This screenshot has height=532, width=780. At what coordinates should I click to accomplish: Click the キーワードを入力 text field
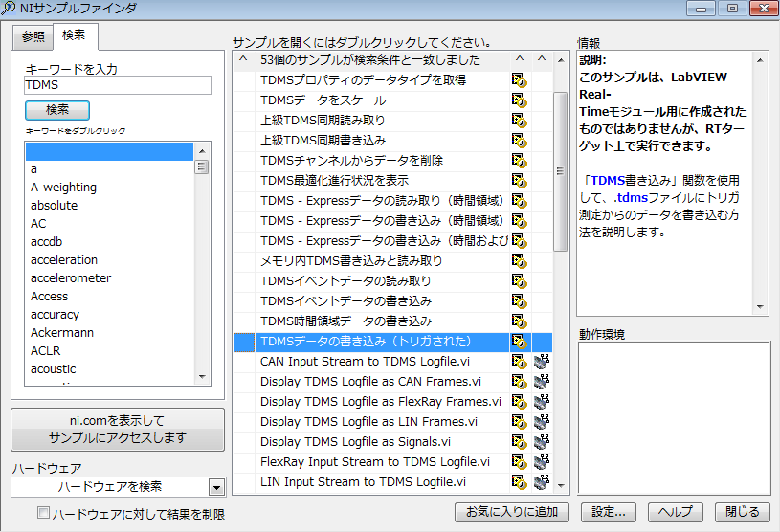(118, 85)
